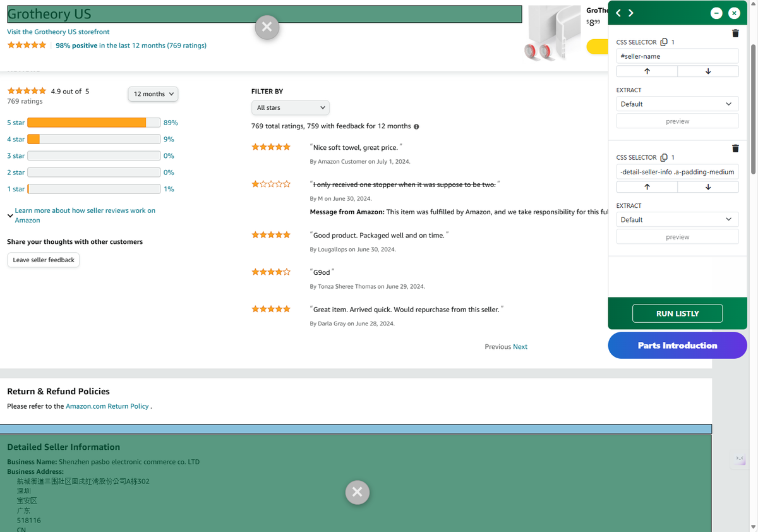Click Previous in feedback pagination
The width and height of the screenshot is (758, 532).
(498, 347)
